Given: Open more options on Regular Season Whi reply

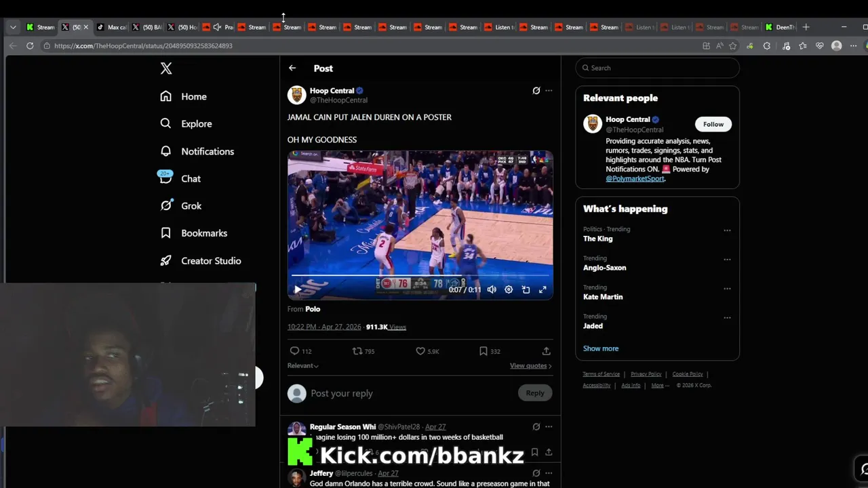Looking at the screenshot, I should click(x=549, y=427).
